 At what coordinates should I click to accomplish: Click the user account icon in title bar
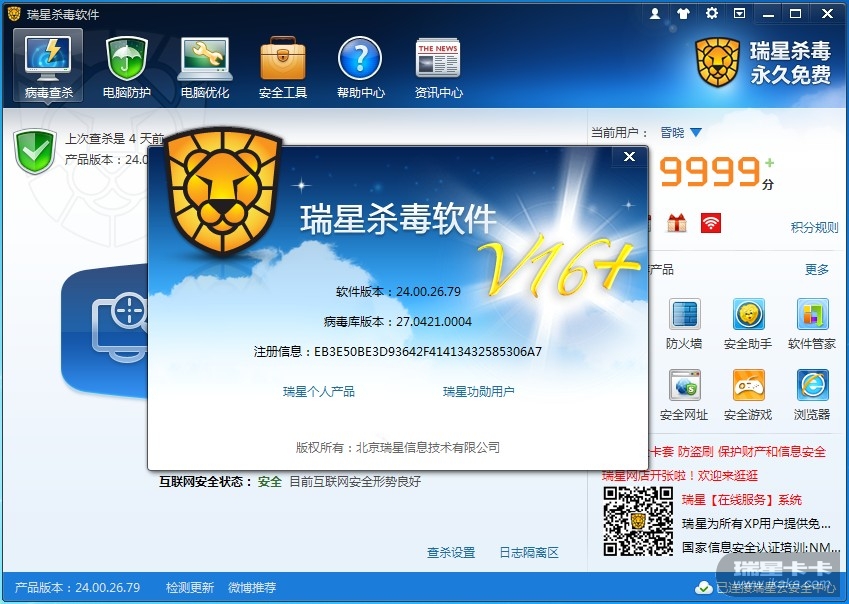point(655,14)
